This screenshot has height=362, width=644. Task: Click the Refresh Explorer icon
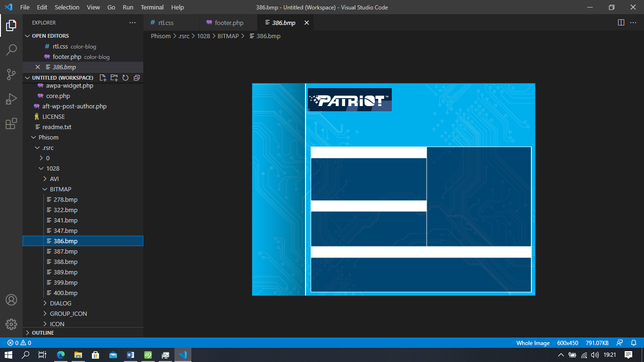tap(125, 78)
